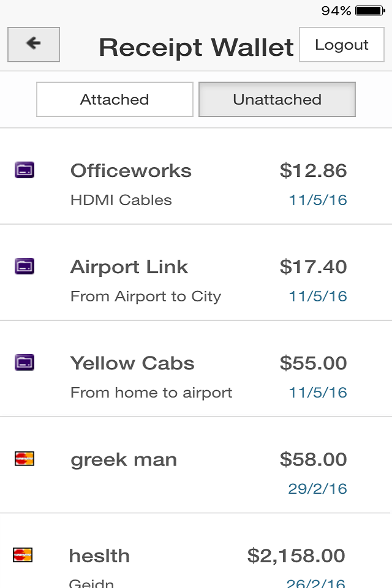Click the HDMI Cables description text
Image resolution: width=392 pixels, height=588 pixels.
click(x=121, y=200)
